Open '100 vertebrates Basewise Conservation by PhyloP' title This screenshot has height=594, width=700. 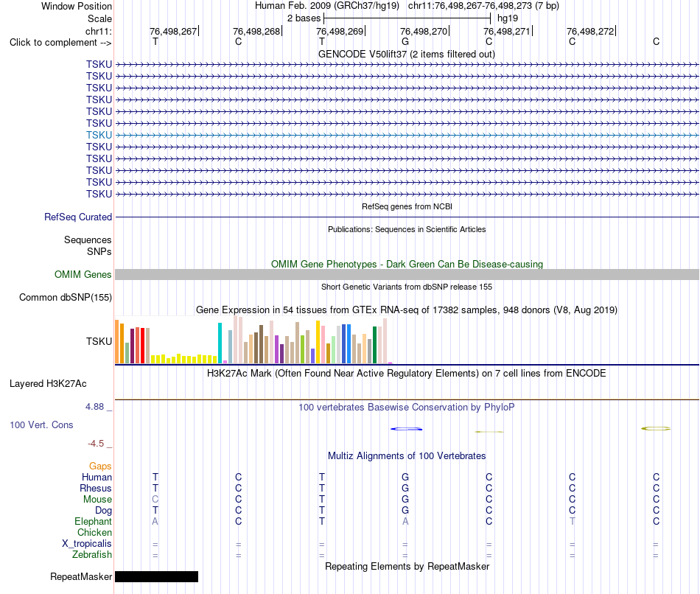click(x=406, y=408)
